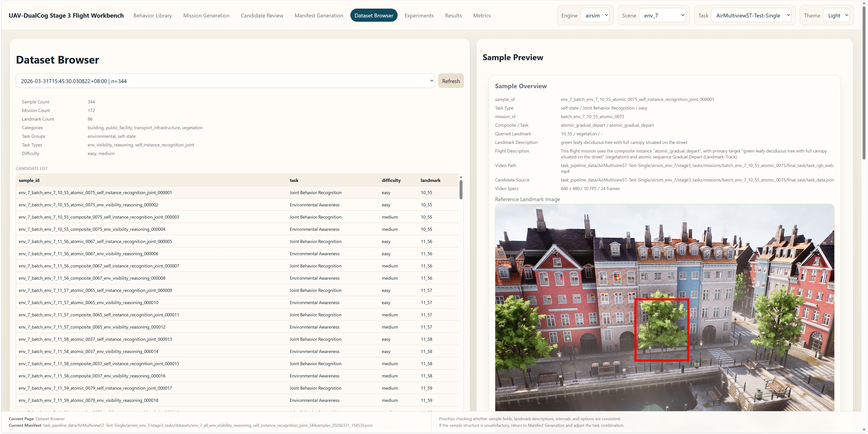Open the Engine dropdown showing airsim
The height and width of the screenshot is (434, 868).
click(x=595, y=15)
